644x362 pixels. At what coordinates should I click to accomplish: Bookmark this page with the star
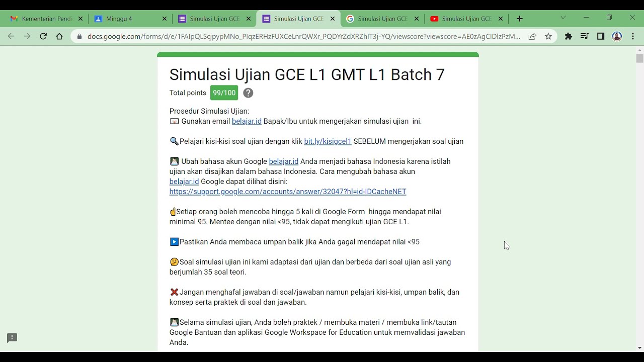[548, 36]
